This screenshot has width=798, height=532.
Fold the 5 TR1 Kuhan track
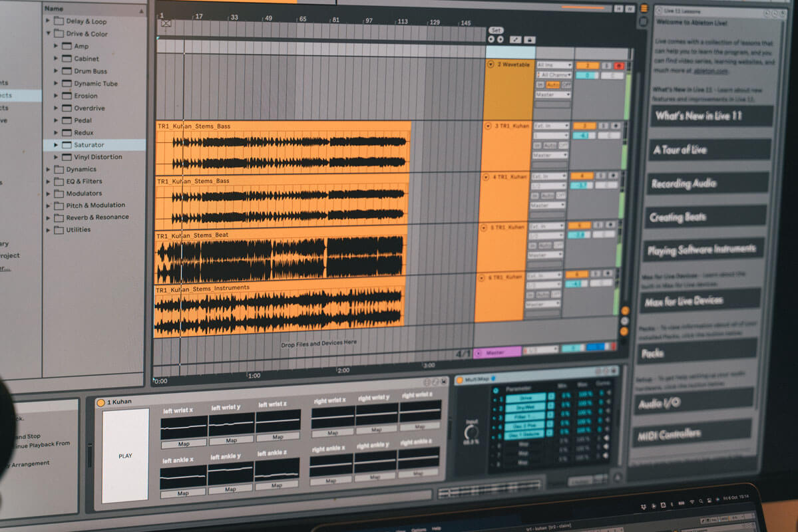[483, 227]
